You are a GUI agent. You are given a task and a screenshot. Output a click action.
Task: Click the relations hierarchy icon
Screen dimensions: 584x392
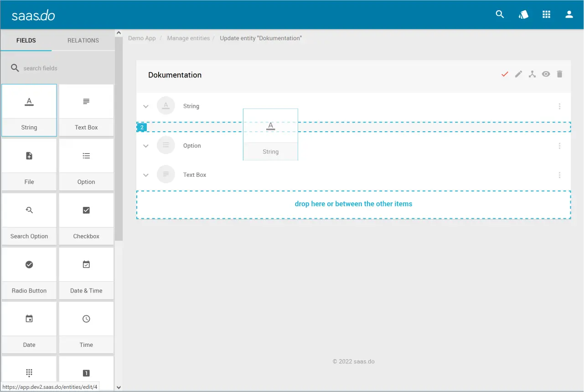pyautogui.click(x=532, y=74)
